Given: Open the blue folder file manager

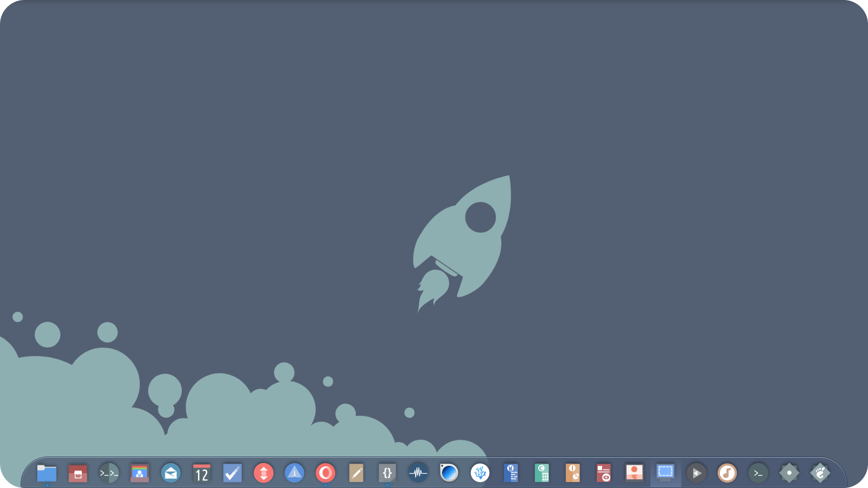Looking at the screenshot, I should [47, 473].
